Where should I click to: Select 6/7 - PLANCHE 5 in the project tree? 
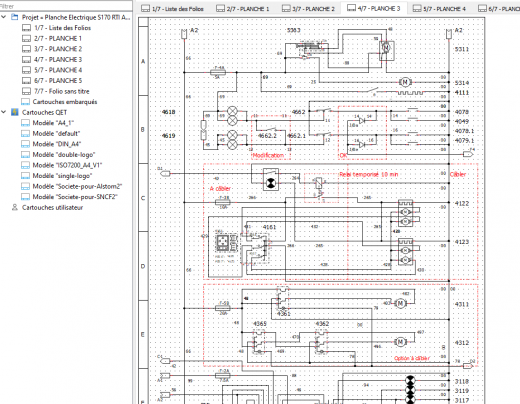click(58, 80)
